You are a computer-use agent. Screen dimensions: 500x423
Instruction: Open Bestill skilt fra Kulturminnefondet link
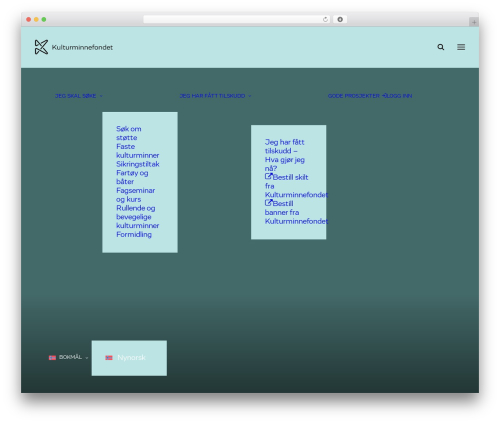[x=296, y=186]
